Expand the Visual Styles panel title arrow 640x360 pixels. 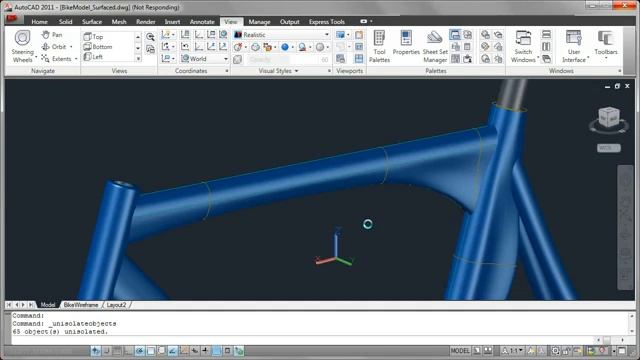pyautogui.click(x=296, y=71)
